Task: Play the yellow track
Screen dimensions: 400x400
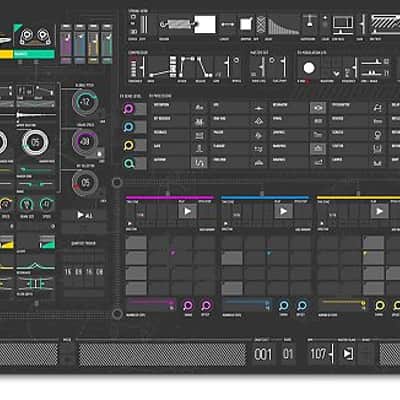Action: pos(379,211)
